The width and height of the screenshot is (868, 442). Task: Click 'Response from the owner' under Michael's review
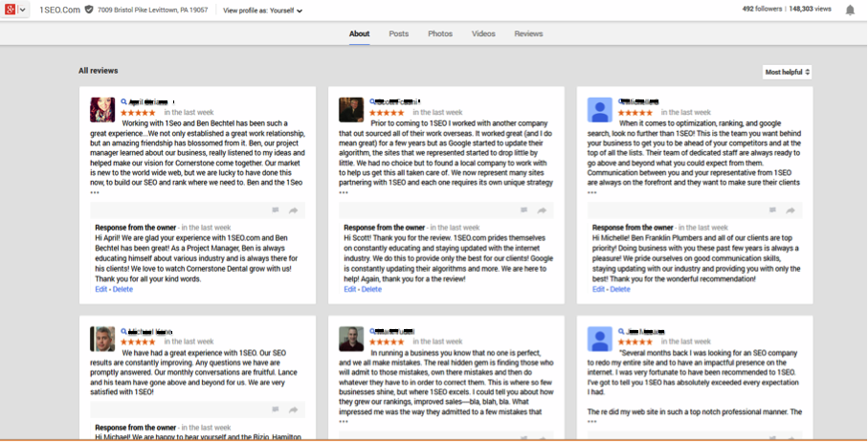(x=136, y=428)
